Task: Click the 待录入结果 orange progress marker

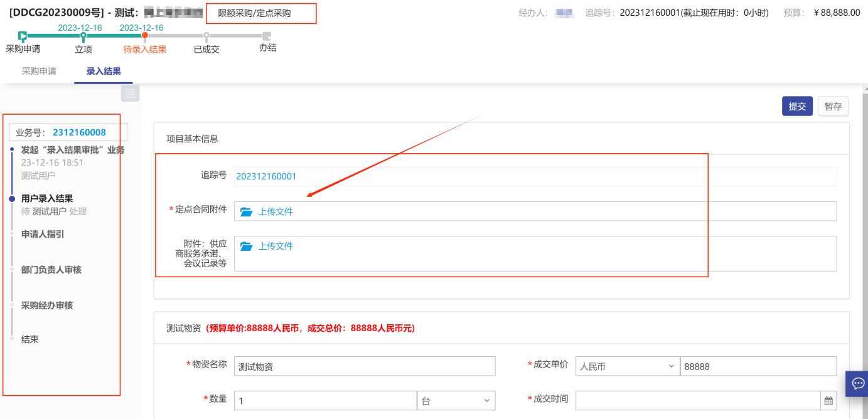Action: point(145,36)
